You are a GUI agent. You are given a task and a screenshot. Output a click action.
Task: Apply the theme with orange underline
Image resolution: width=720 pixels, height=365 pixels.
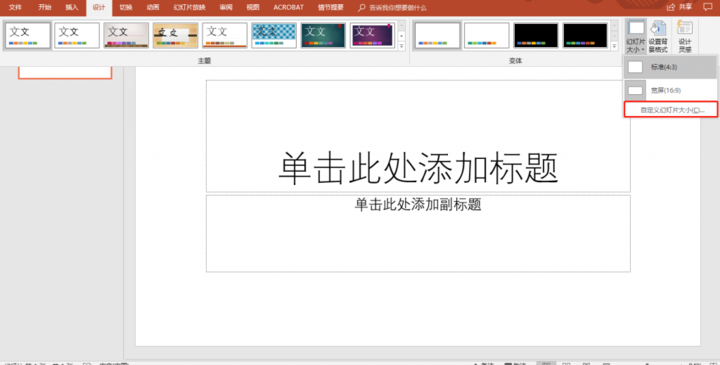225,35
